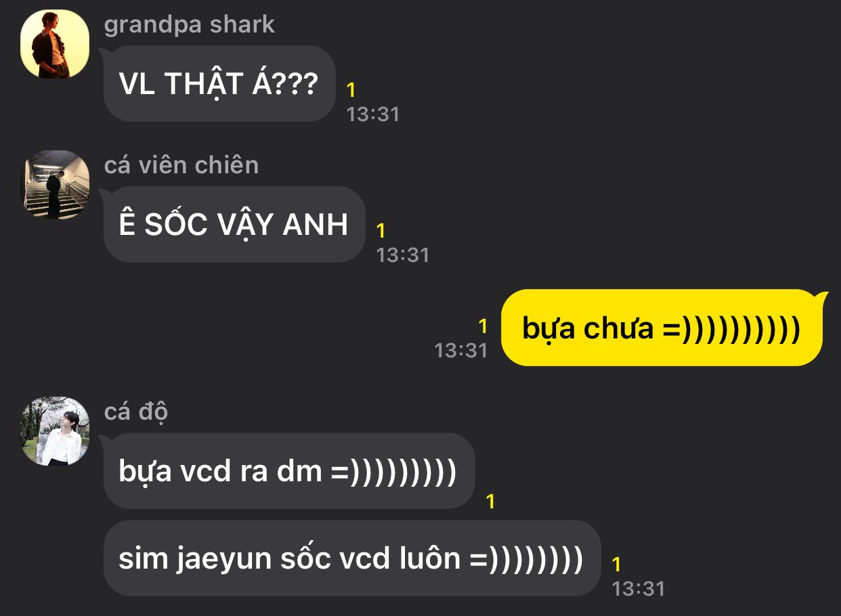The height and width of the screenshot is (616, 841).
Task: Select the yellow "bựa chưa" message bubble
Action: click(662, 328)
